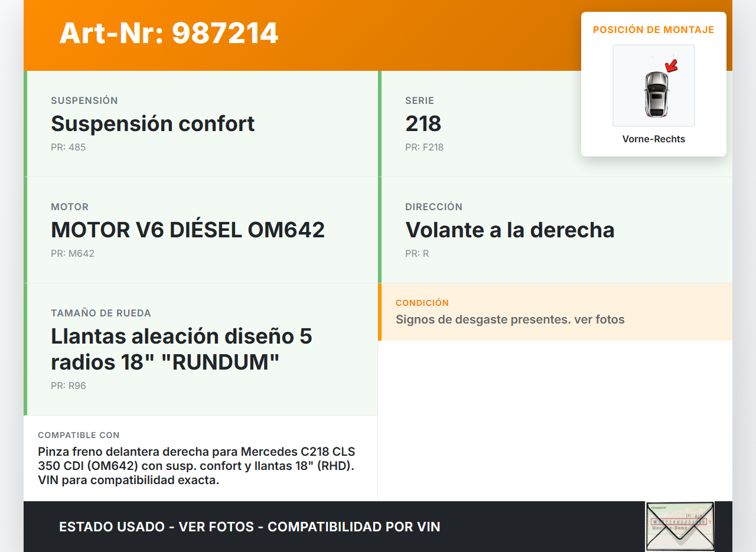Select the "Art-Nr: 987214" heading
The width and height of the screenshot is (756, 552).
pyautogui.click(x=169, y=33)
